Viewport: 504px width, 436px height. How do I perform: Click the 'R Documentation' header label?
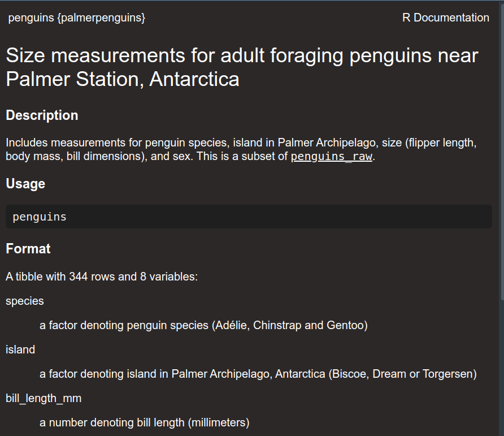(x=445, y=18)
